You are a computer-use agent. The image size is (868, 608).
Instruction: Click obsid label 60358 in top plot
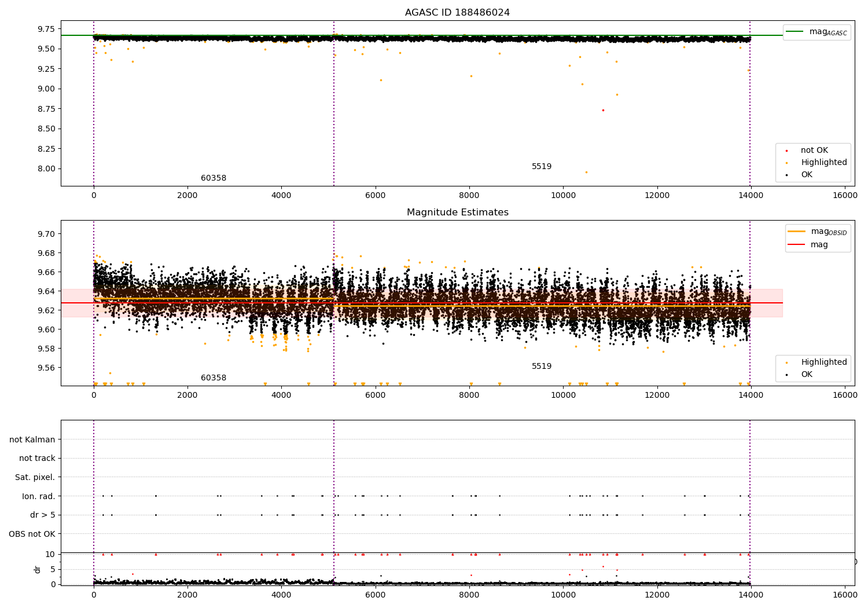214,178
